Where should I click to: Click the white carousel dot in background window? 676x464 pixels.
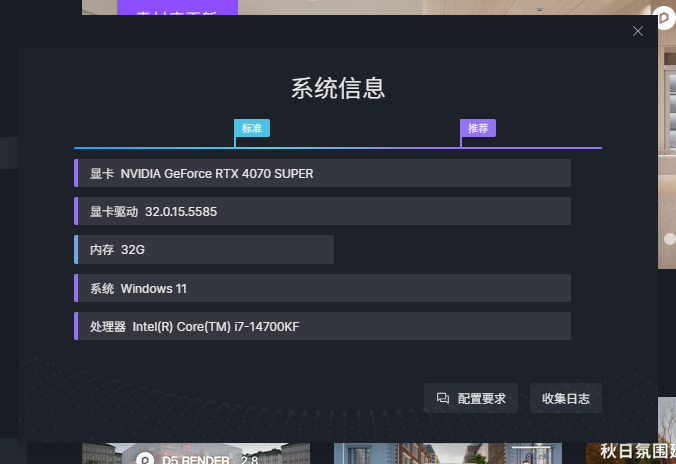(670, 239)
